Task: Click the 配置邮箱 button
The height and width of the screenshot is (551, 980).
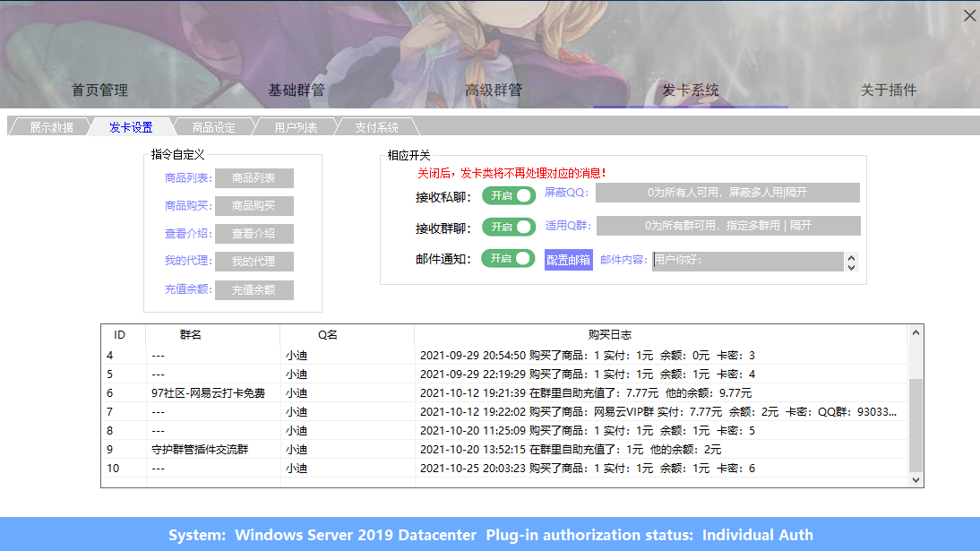Action: click(568, 260)
